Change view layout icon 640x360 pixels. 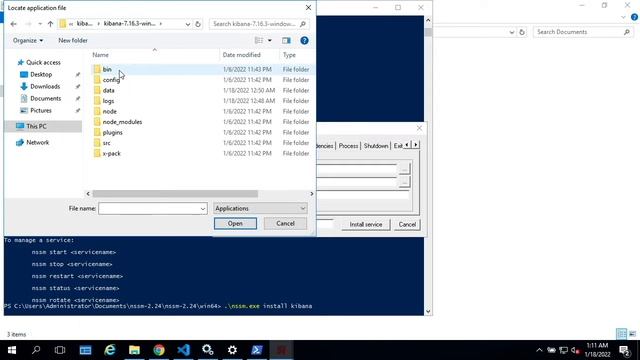pos(259,40)
